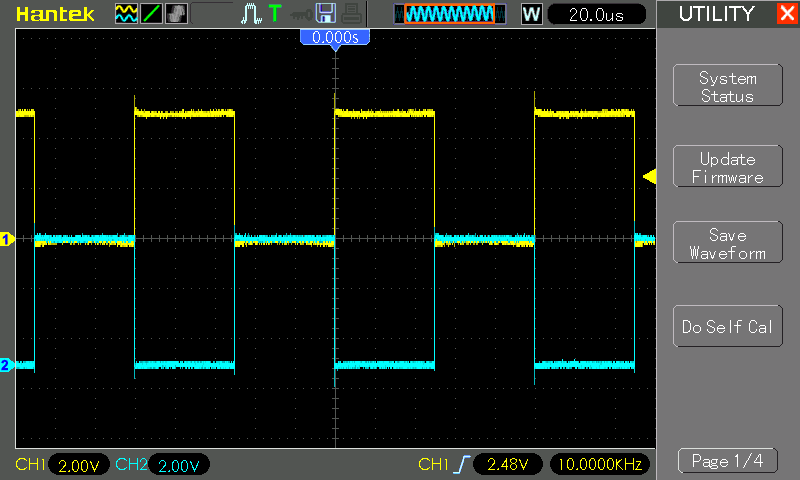Click the CH2 2.00V scale readout
800x480 pixels.
tap(179, 465)
